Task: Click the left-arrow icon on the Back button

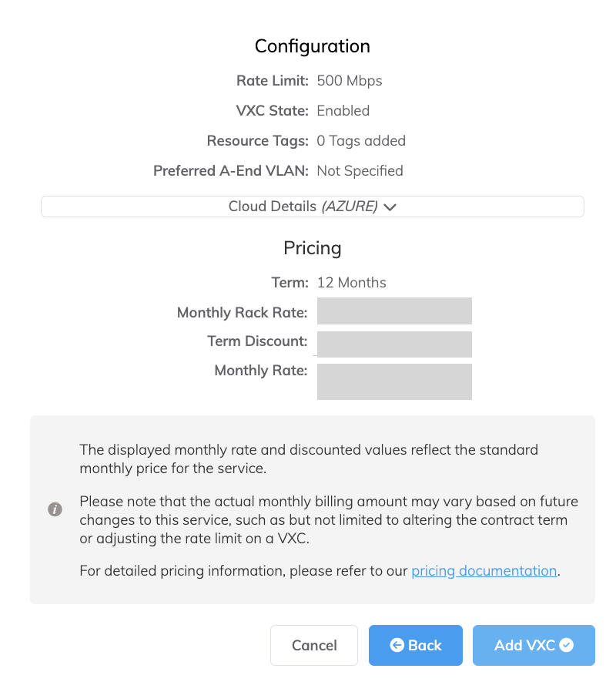Action: point(397,645)
